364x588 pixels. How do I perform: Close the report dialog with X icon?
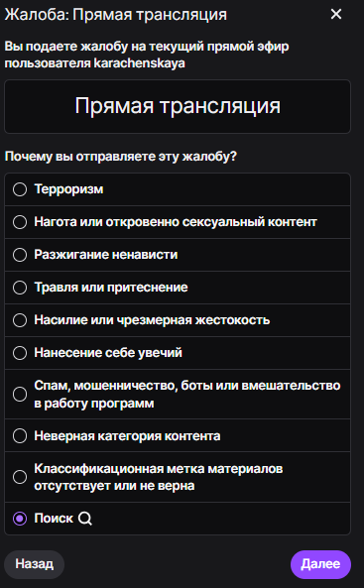point(336,14)
